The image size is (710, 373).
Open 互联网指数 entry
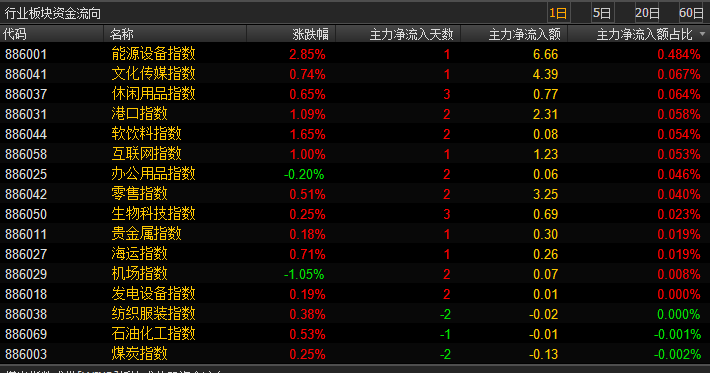pyautogui.click(x=355, y=154)
